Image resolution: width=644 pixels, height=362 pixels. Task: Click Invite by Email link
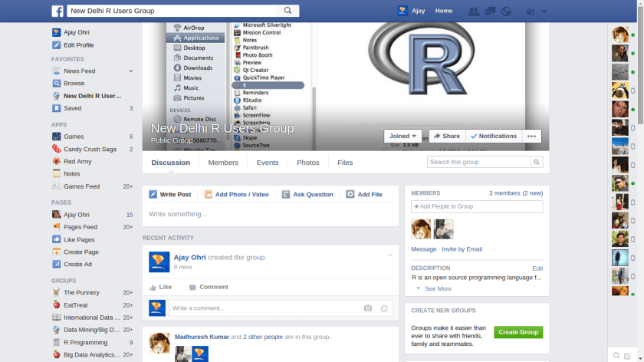tap(462, 249)
